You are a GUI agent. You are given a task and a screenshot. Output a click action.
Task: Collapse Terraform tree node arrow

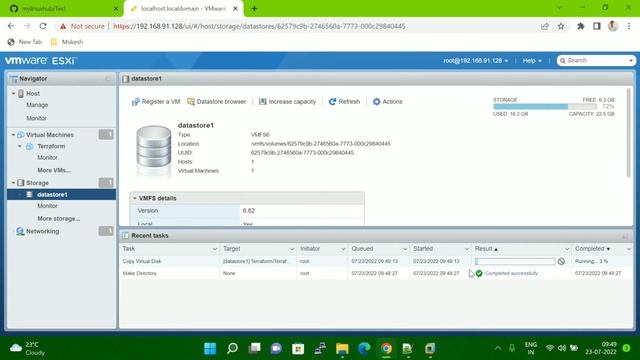tap(20, 146)
